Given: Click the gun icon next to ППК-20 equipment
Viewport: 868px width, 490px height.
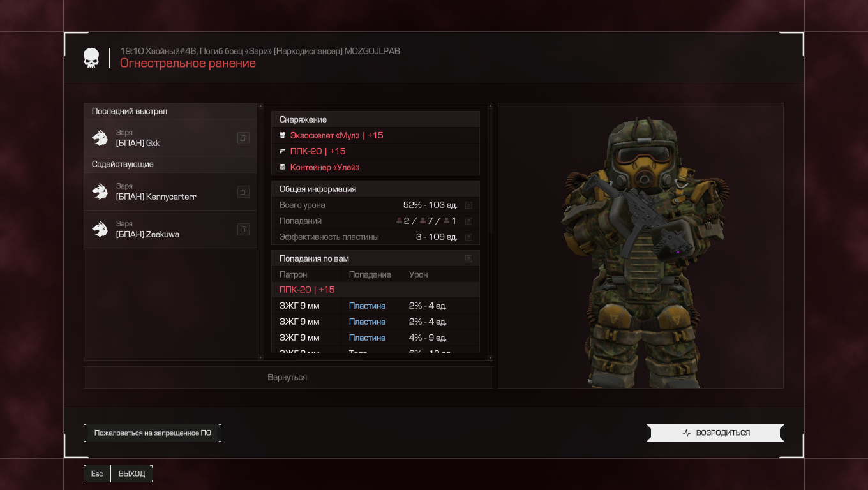Looking at the screenshot, I should pyautogui.click(x=282, y=151).
